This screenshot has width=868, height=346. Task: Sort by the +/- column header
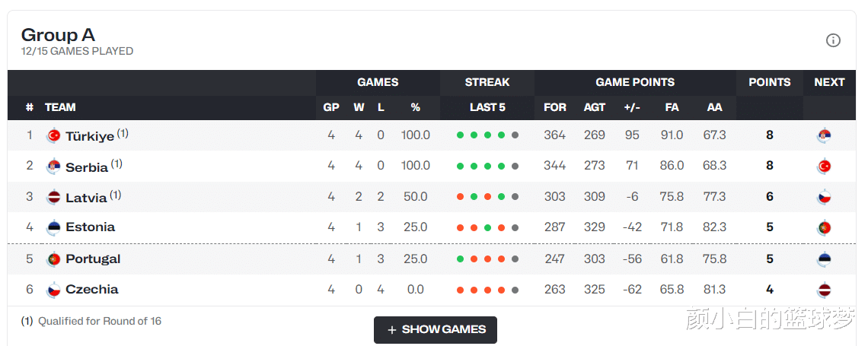(632, 107)
